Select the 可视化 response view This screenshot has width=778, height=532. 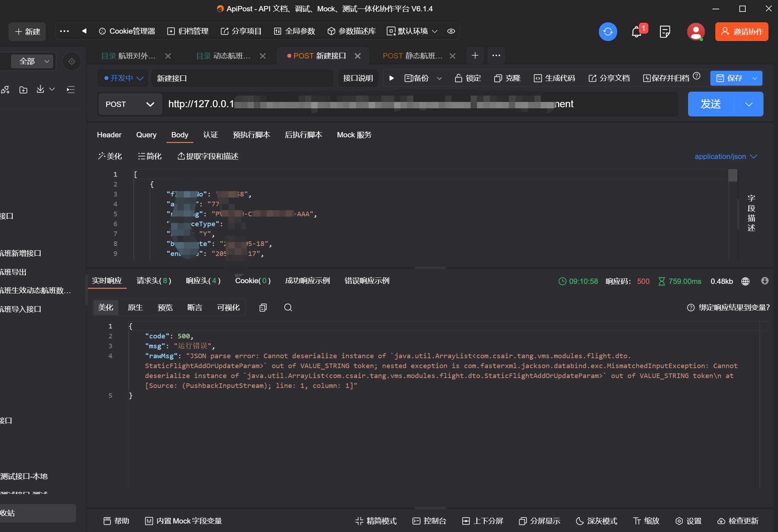pos(228,307)
